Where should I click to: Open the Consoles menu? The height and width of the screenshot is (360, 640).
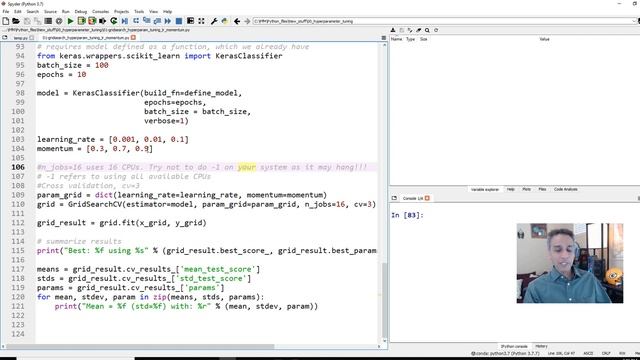point(100,11)
